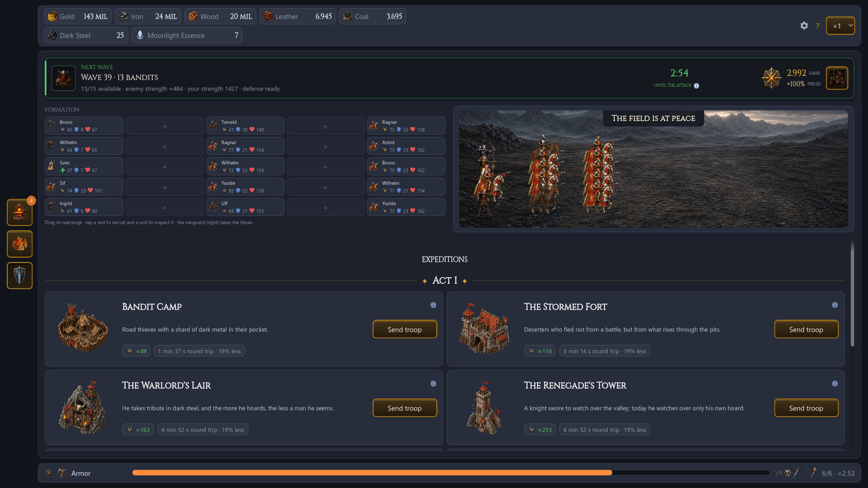Click the Moonlight Essence resource counter

187,35
